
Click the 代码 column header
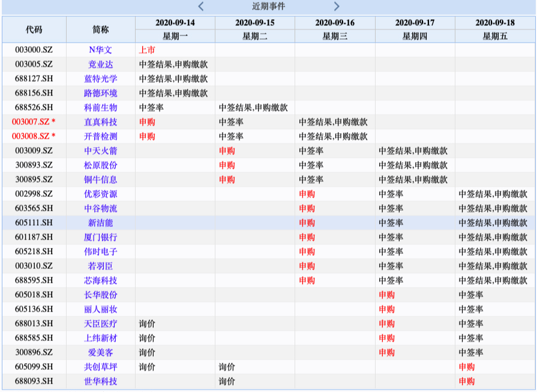click(34, 29)
